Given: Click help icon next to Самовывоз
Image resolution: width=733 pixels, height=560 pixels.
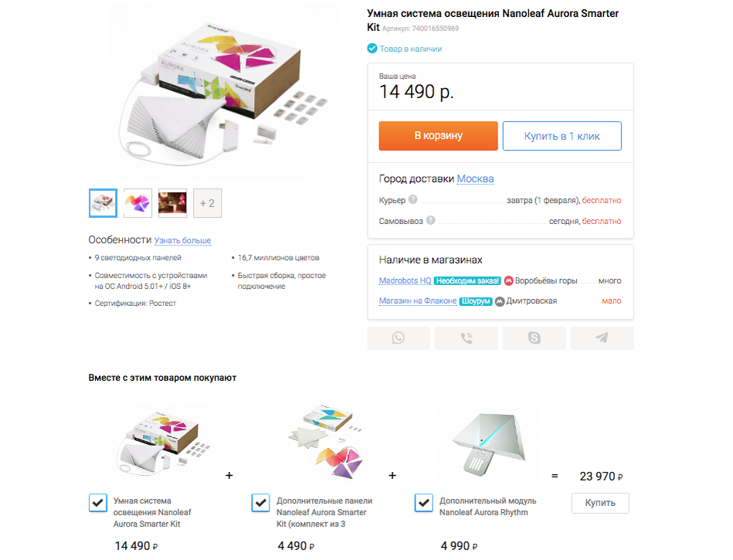Looking at the screenshot, I should pos(430,220).
